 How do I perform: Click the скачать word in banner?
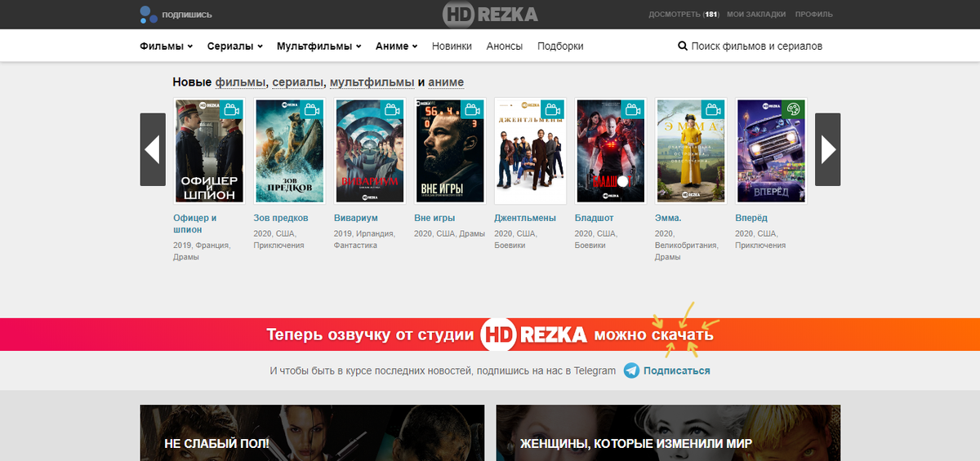click(x=683, y=335)
